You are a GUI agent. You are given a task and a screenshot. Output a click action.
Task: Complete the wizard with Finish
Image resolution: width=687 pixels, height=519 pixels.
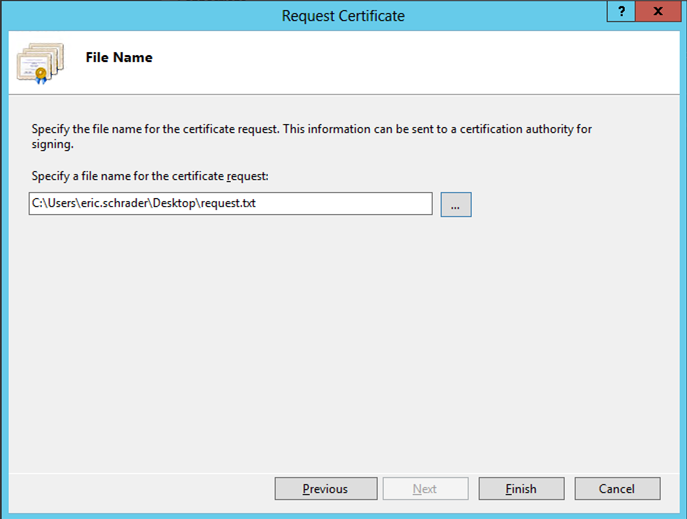pyautogui.click(x=521, y=488)
